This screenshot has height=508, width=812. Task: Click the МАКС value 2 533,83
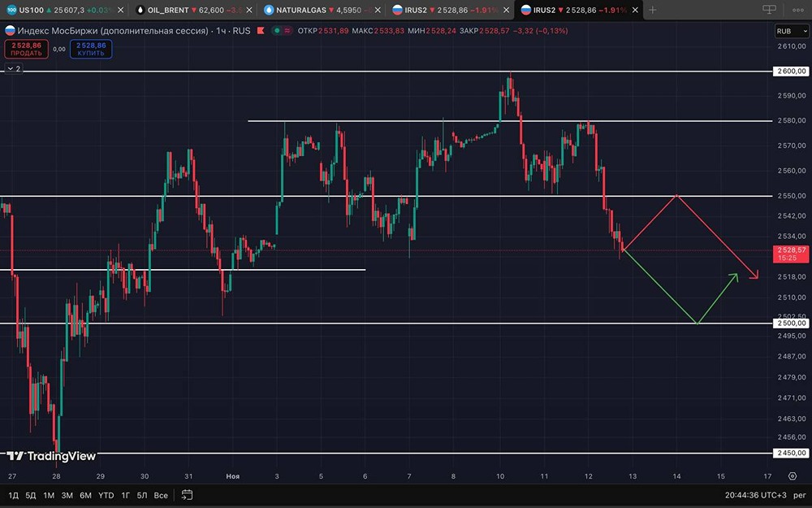tap(390, 31)
